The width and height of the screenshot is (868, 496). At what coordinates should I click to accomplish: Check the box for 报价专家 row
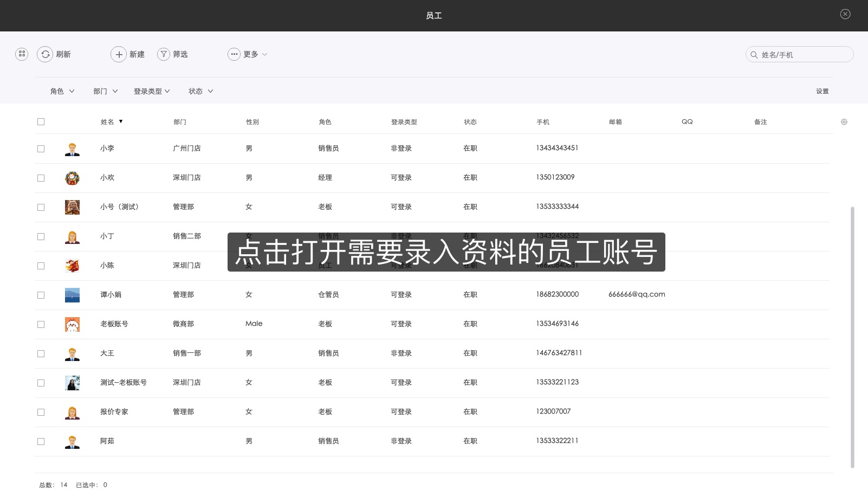[41, 412]
